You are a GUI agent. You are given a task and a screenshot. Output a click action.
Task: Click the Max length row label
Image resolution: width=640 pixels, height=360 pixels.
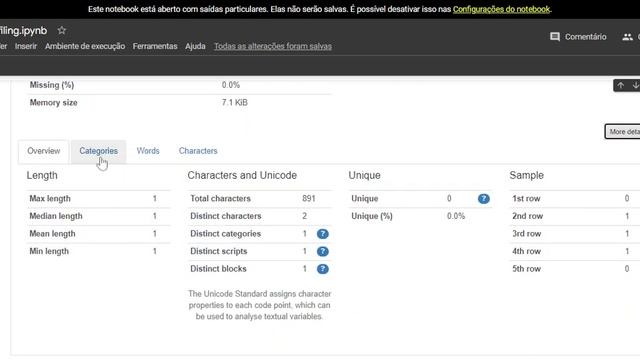(x=50, y=199)
